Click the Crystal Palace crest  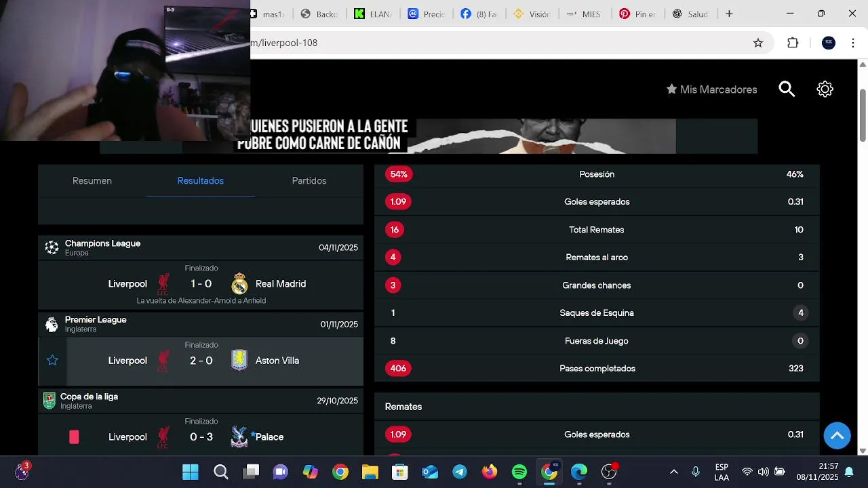click(x=239, y=437)
